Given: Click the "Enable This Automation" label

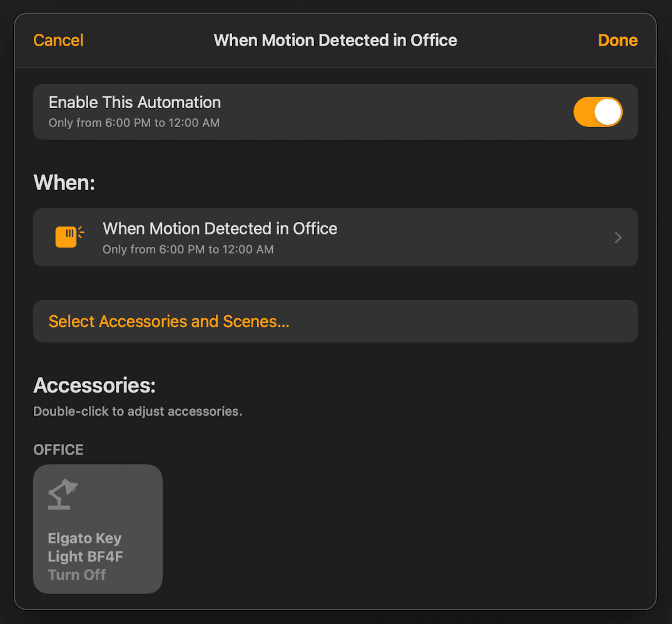Looking at the screenshot, I should click(135, 103).
